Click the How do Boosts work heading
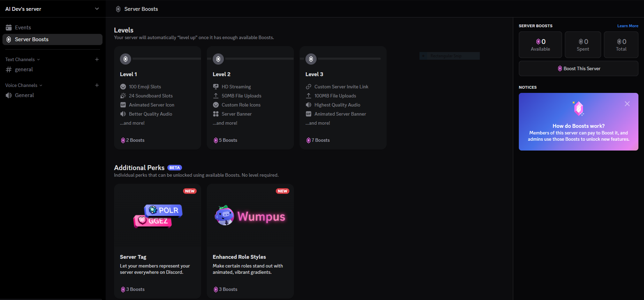Image resolution: width=644 pixels, height=300 pixels. pyautogui.click(x=578, y=126)
